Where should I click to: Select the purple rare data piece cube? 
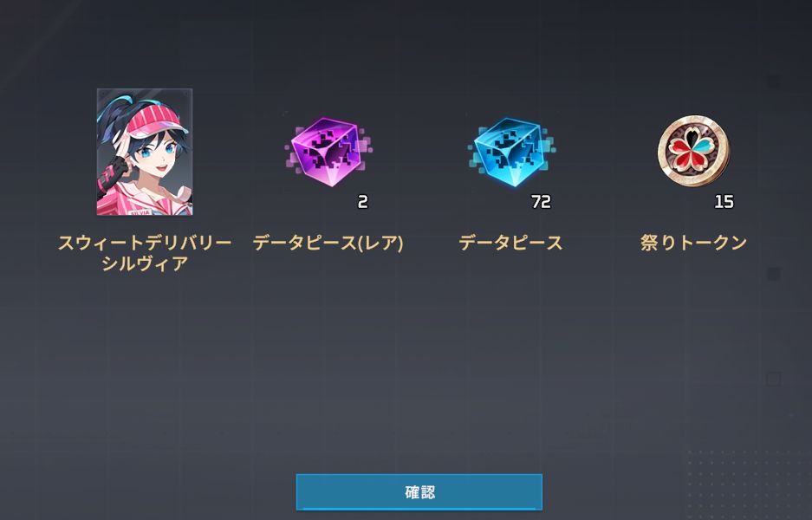tap(328, 152)
